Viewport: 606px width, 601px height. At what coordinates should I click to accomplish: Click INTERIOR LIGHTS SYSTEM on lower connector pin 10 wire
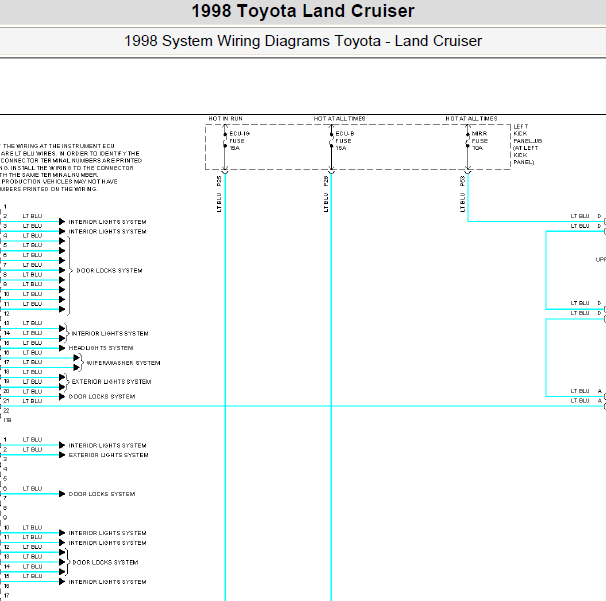(x=107, y=533)
